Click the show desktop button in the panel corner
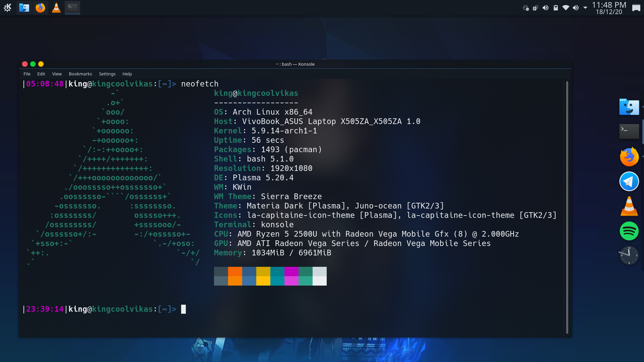 coord(636,8)
